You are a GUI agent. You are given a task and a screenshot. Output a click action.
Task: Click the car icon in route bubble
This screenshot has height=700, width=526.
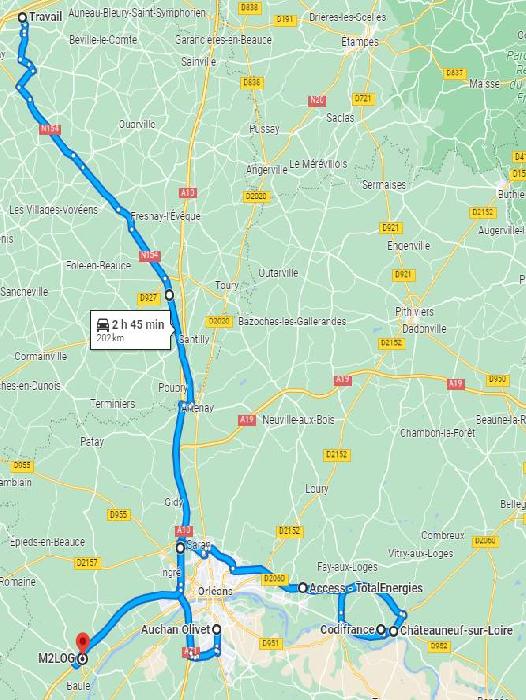(103, 325)
